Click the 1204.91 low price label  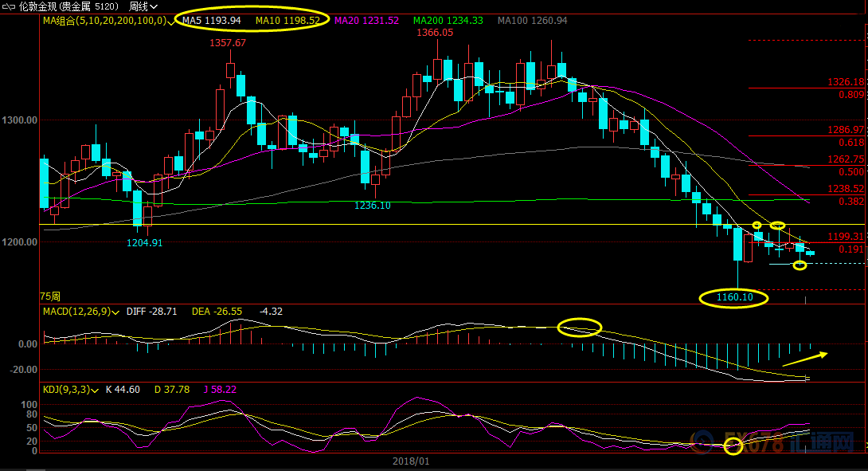coord(144,243)
